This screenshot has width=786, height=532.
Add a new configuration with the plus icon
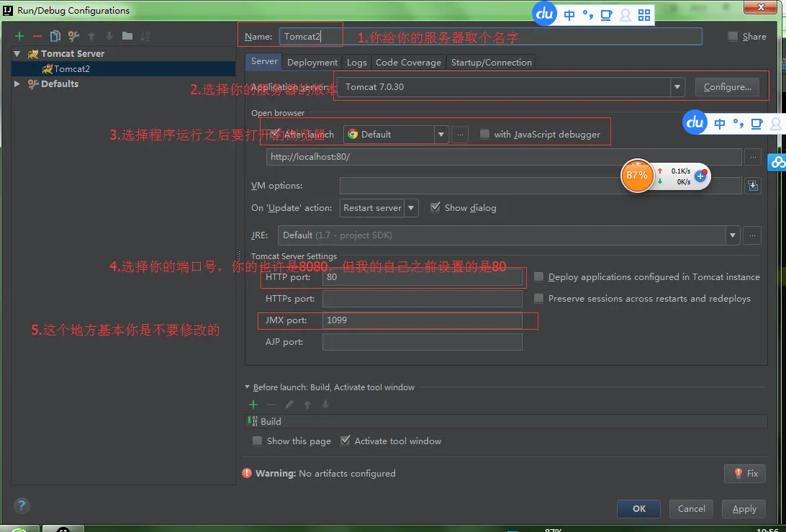(x=19, y=36)
